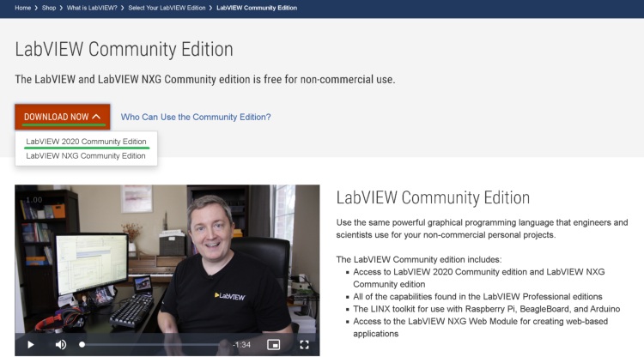This screenshot has height=363, width=644.
Task: Click the NXG Web Module bullet text
Action: [x=480, y=327]
